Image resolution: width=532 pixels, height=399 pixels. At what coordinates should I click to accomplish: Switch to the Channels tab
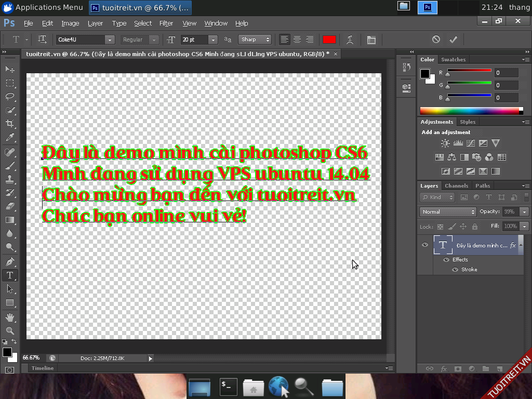pos(456,186)
